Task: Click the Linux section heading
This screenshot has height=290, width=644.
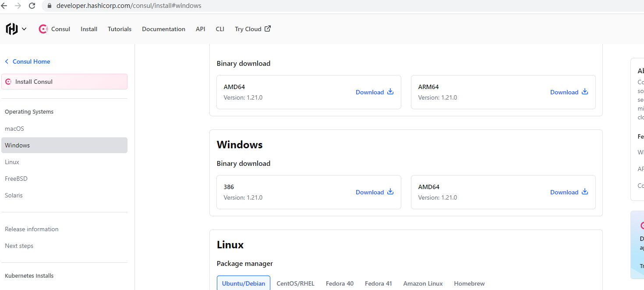Action: [x=230, y=245]
